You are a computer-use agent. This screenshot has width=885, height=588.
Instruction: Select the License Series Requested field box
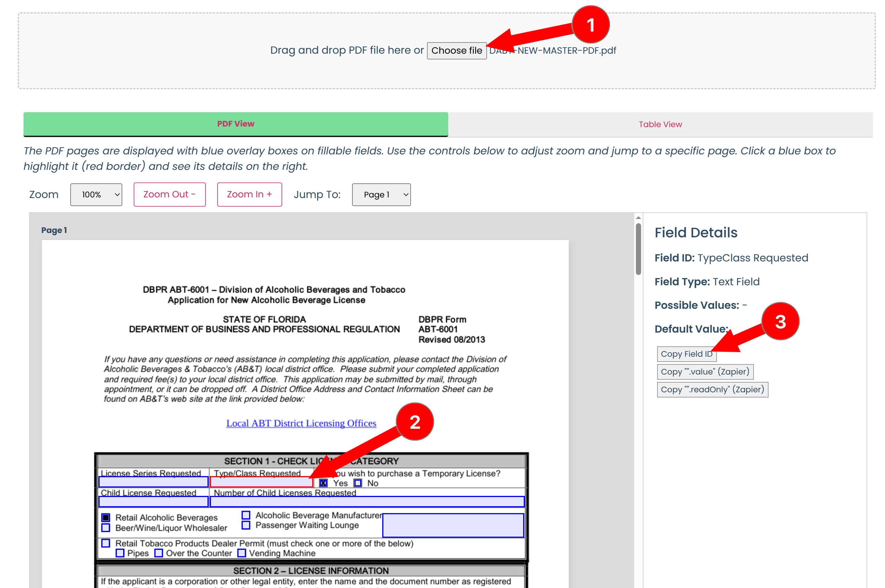(153, 482)
